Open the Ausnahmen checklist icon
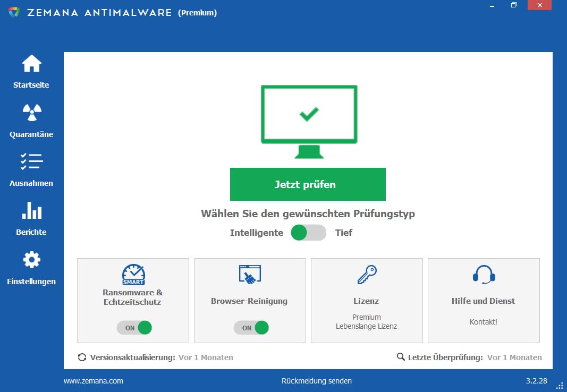Image resolution: width=567 pixels, height=392 pixels. pos(32,161)
